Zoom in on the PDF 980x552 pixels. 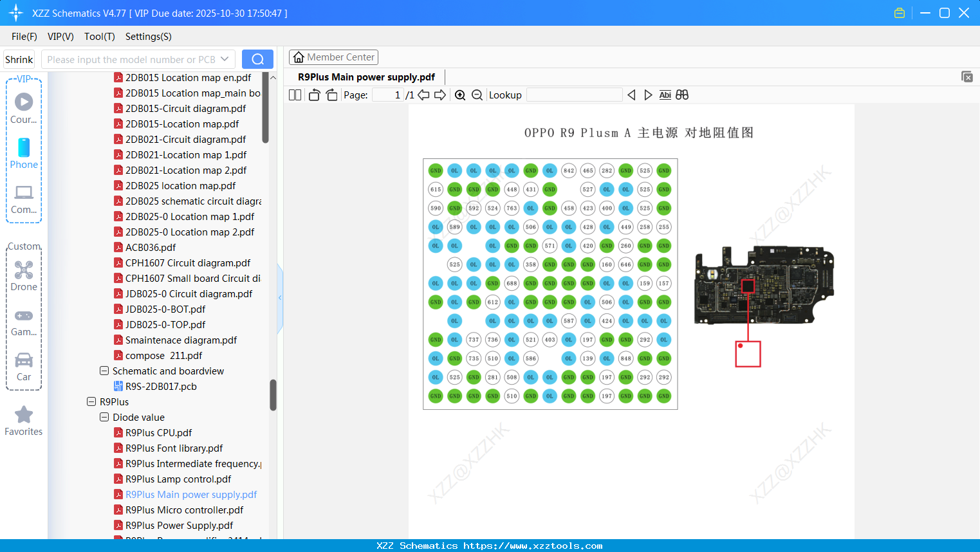[460, 95]
